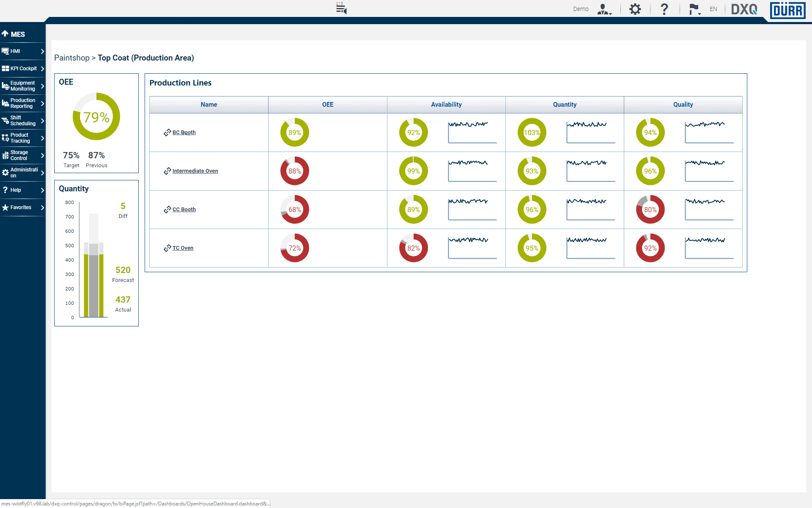Expand the Shift Scheduling menu chevron
The width and height of the screenshot is (812, 508).
[42, 121]
